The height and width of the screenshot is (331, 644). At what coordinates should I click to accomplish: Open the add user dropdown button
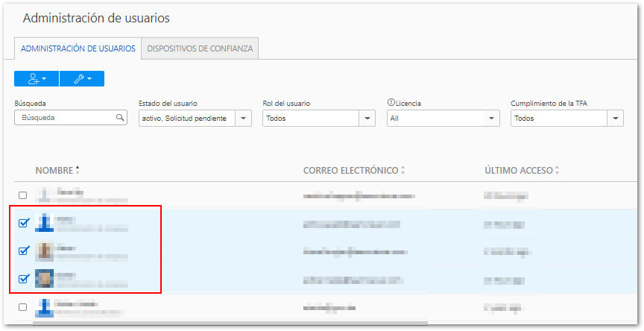[x=37, y=79]
